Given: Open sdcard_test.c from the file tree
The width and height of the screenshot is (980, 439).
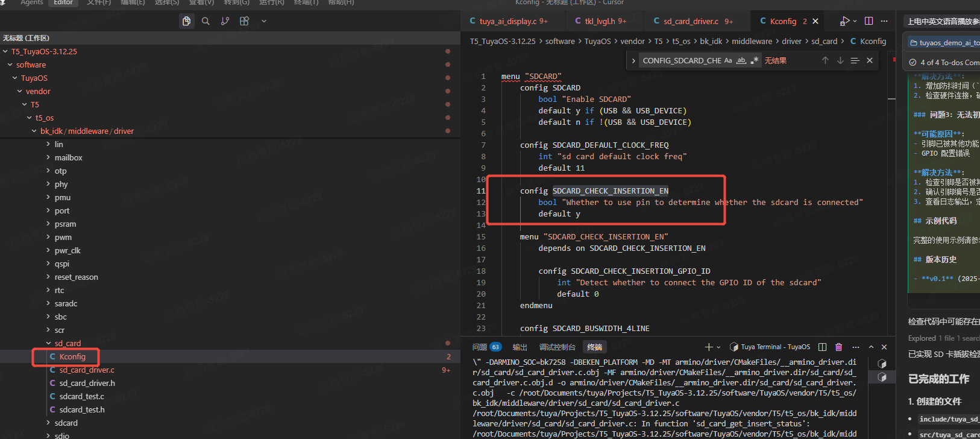Looking at the screenshot, I should (x=81, y=396).
